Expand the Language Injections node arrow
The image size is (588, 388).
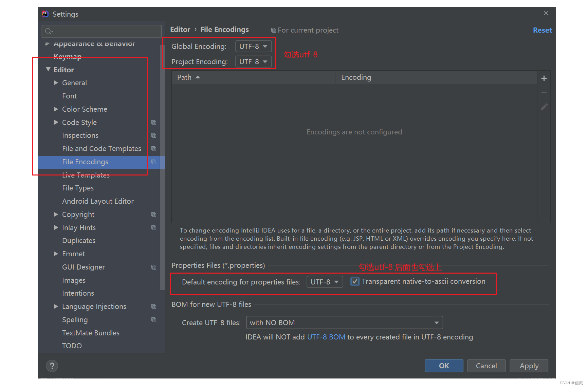56,306
